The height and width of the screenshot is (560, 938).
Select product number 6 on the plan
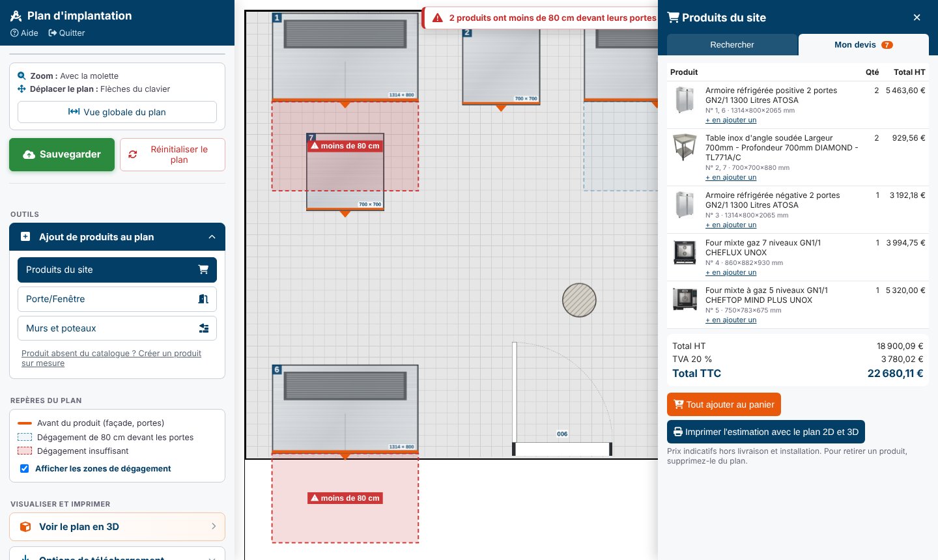point(345,408)
